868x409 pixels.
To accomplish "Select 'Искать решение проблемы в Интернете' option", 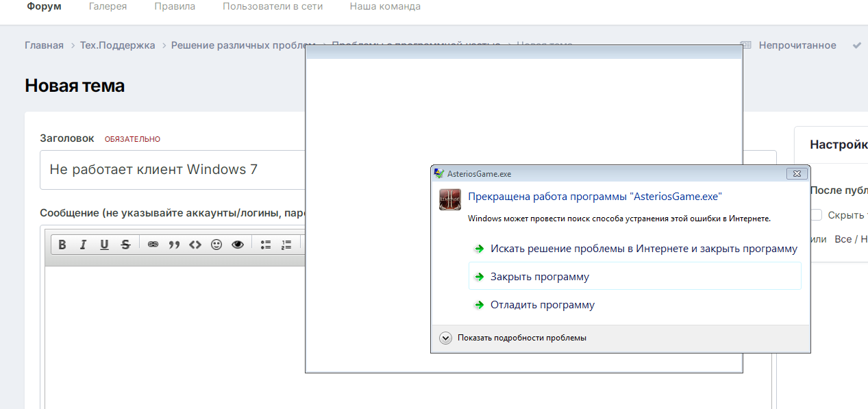I will [643, 249].
